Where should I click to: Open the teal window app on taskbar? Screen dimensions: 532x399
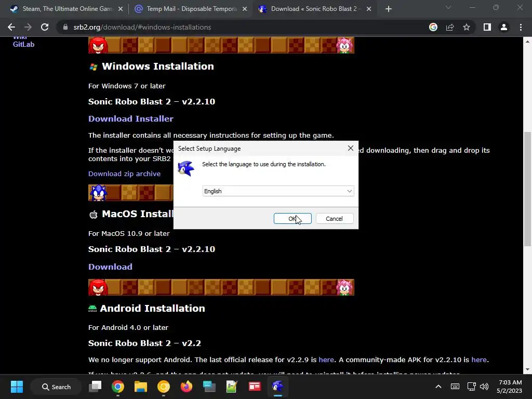[209, 387]
